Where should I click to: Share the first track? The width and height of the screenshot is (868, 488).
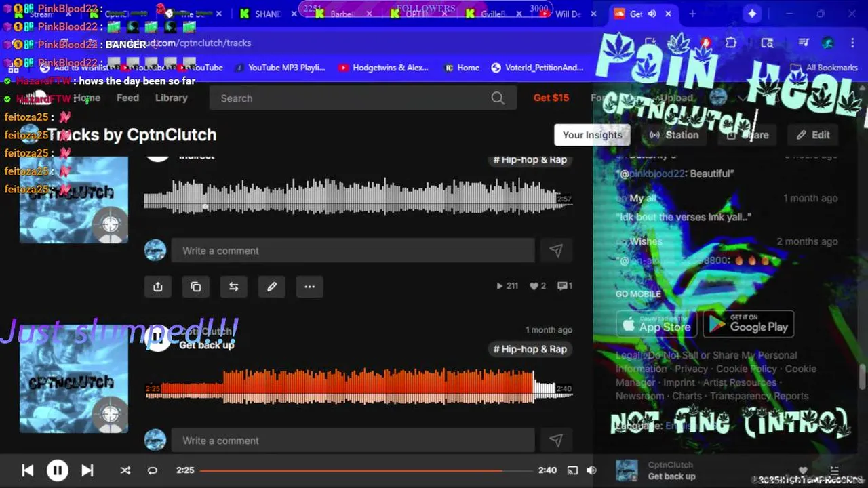[158, 287]
